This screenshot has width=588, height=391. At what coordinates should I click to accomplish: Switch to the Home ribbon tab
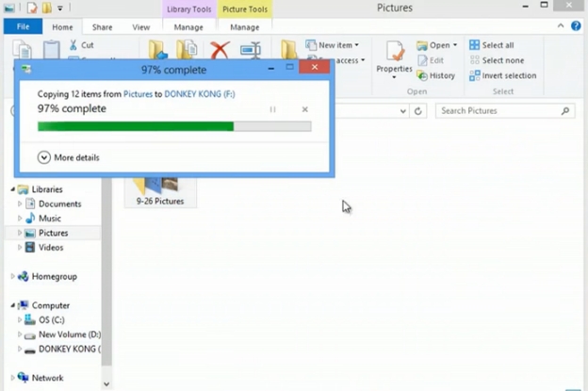click(x=62, y=27)
